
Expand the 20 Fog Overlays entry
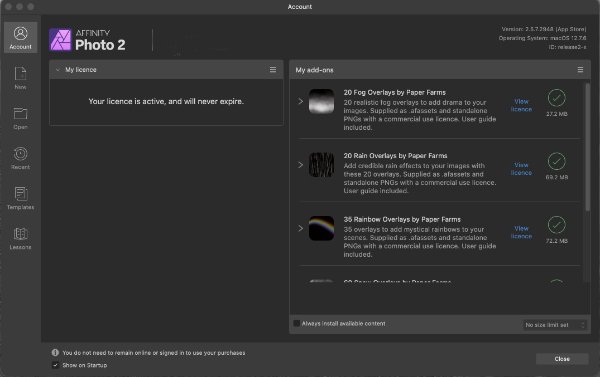[x=301, y=101]
